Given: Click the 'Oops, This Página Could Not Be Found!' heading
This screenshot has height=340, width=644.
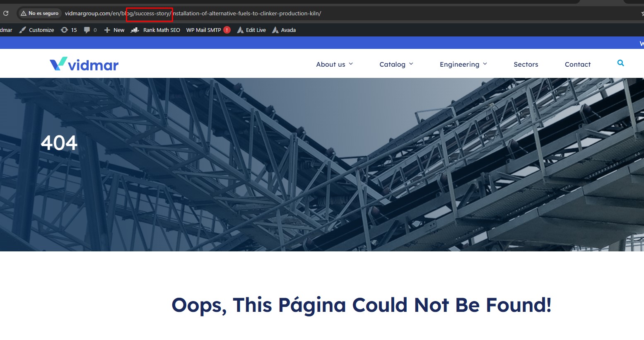Looking at the screenshot, I should coord(362,305).
